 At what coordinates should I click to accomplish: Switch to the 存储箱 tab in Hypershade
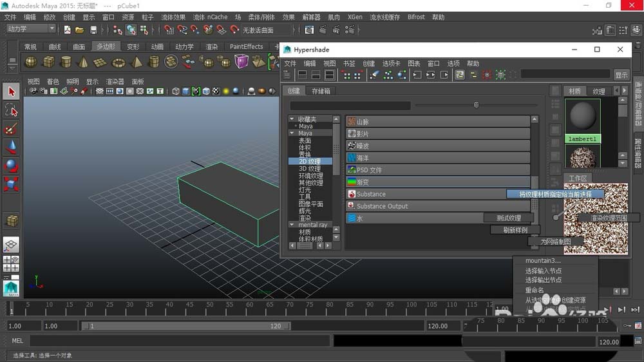(321, 91)
